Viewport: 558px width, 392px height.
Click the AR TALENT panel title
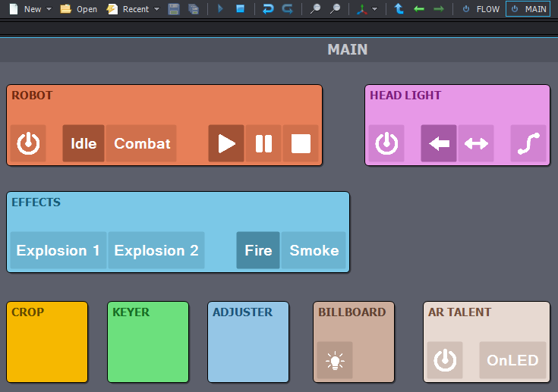coord(459,312)
